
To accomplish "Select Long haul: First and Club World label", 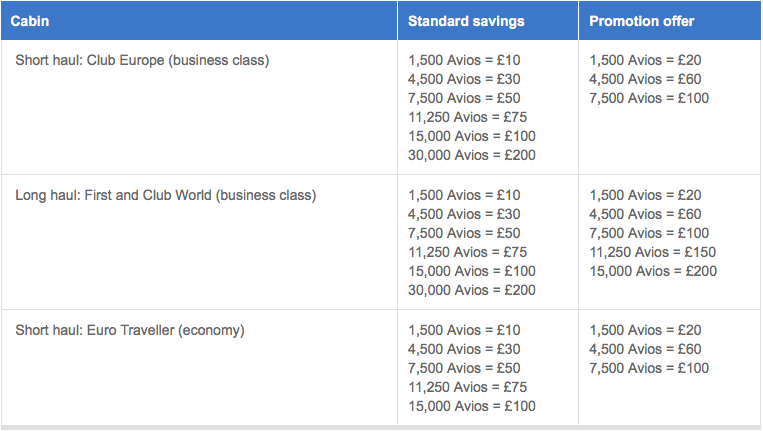I will pos(165,195).
